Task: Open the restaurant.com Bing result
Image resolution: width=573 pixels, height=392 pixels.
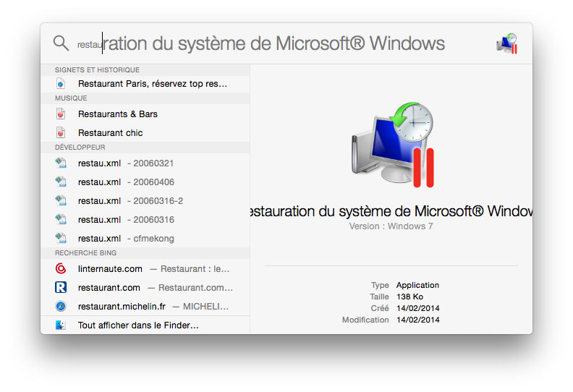Action: point(145,288)
